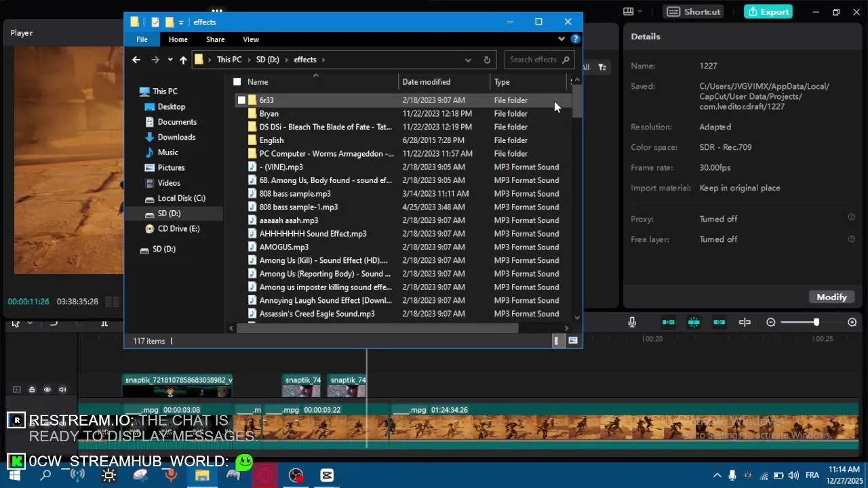This screenshot has width=868, height=488.
Task: Open the File menu in Explorer
Action: coord(142,39)
